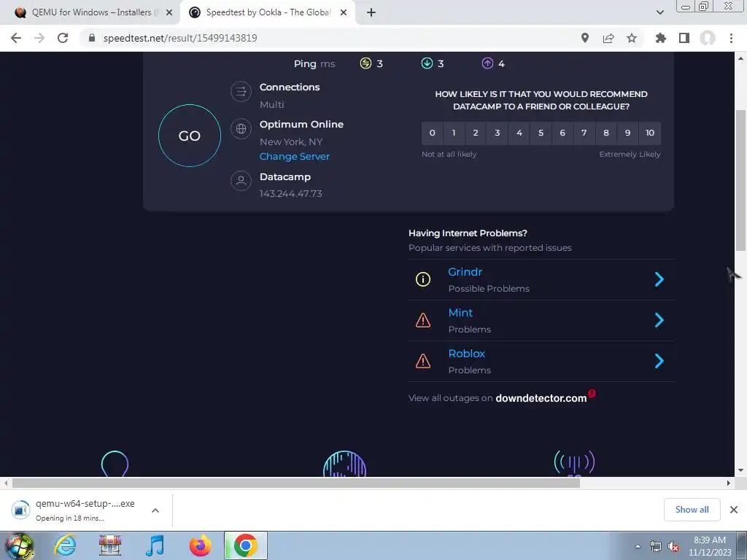The width and height of the screenshot is (747, 560).
Task: Click the vertical scrollbar thumb
Action: 740,180
